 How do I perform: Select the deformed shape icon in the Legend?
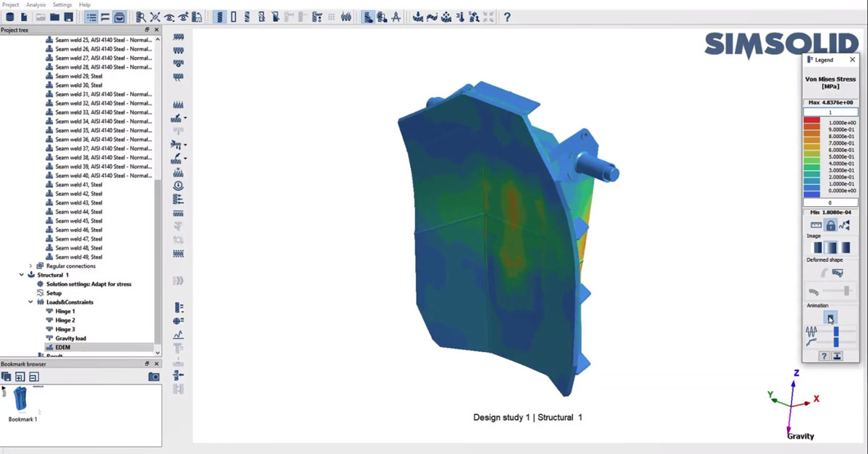pyautogui.click(x=838, y=271)
